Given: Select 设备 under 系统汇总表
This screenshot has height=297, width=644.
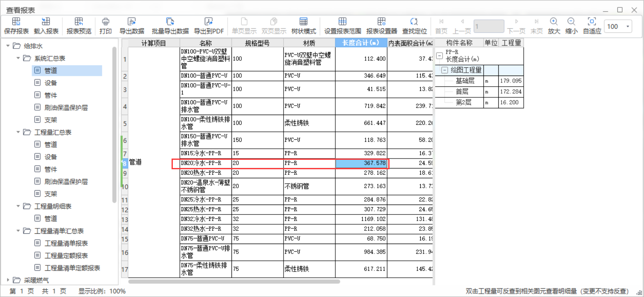Looking at the screenshot, I should click(50, 83).
